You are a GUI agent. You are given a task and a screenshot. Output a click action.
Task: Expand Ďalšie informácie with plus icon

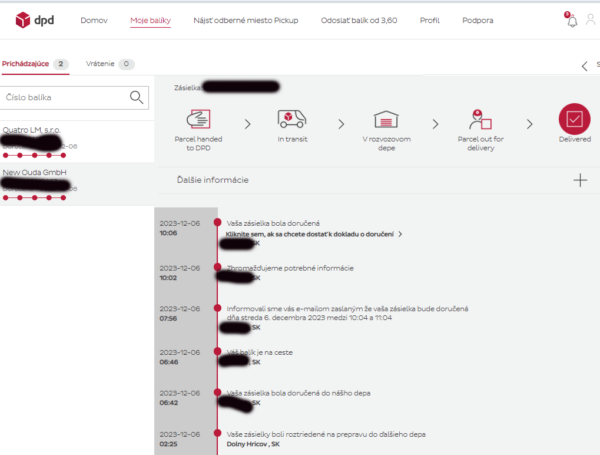580,180
